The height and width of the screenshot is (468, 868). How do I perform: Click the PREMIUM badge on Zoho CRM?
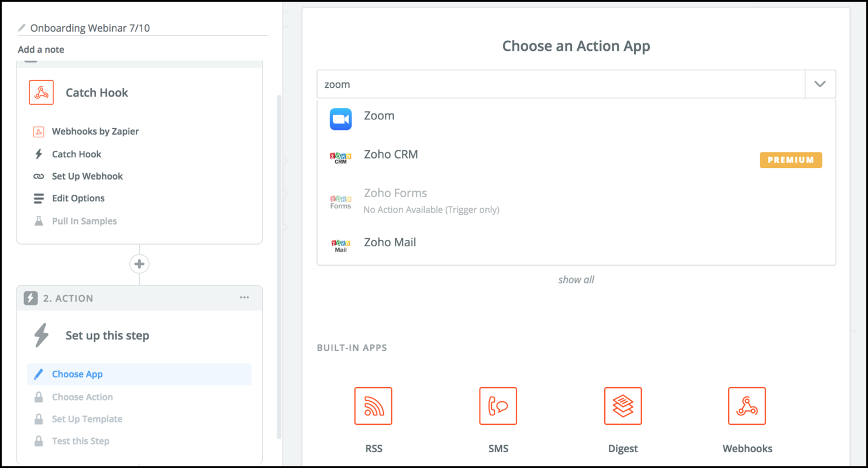pyautogui.click(x=791, y=160)
